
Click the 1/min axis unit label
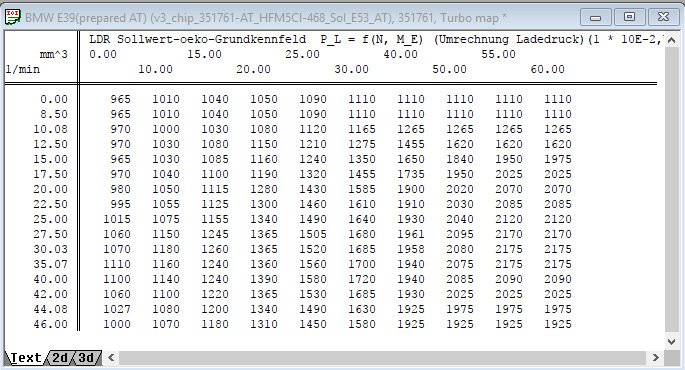(23, 69)
